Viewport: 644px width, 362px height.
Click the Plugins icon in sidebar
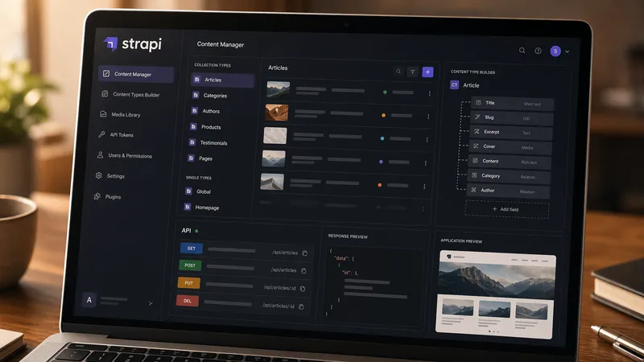click(97, 195)
